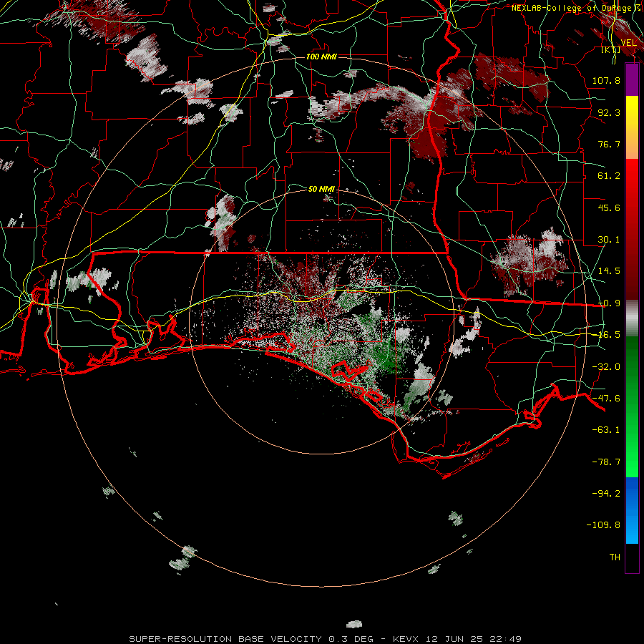Click the blue segment of the color bar
Viewport: 644px width, 644px height.
(632, 510)
